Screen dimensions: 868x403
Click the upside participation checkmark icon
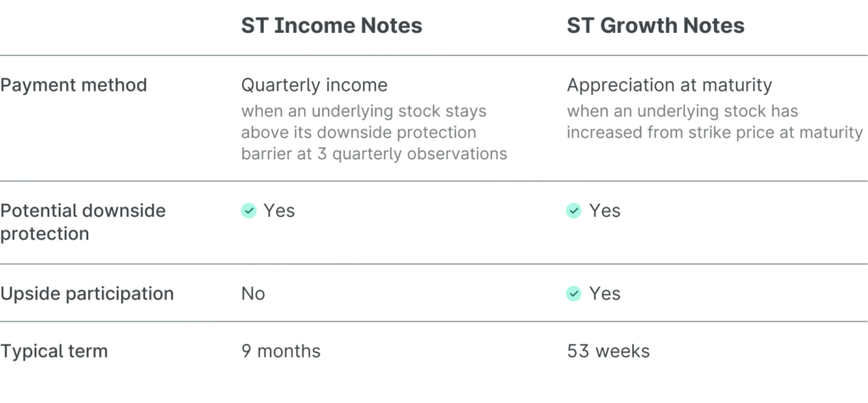coord(574,294)
